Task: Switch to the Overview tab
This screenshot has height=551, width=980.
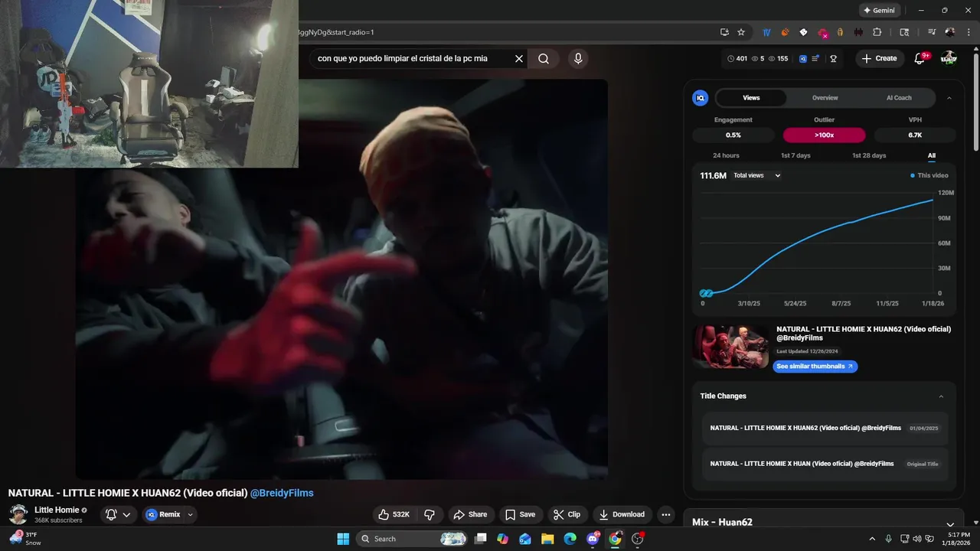Action: point(825,98)
